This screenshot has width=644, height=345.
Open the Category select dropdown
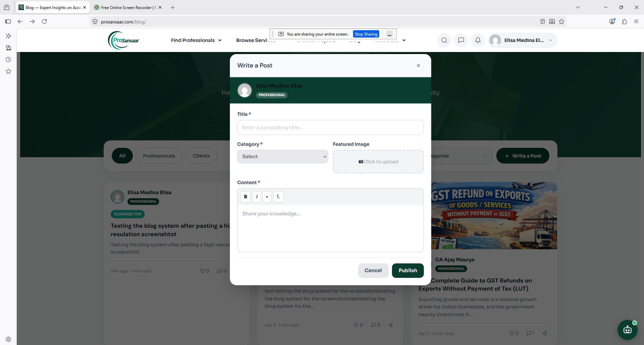point(283,156)
